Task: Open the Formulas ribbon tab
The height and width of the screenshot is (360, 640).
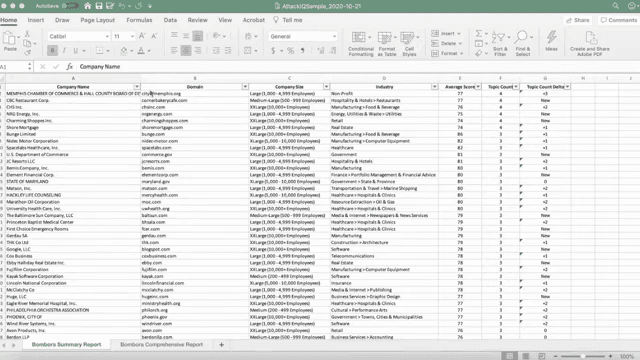Action: click(139, 20)
